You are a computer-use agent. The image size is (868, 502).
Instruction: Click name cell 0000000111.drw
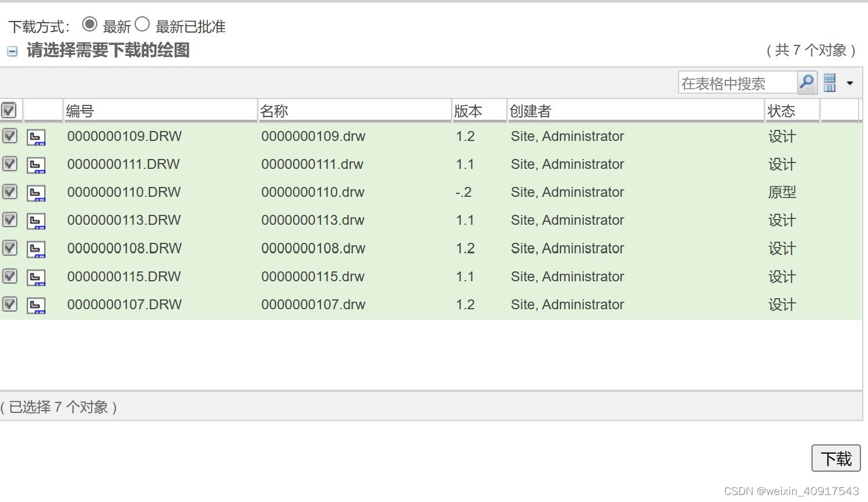pos(312,164)
